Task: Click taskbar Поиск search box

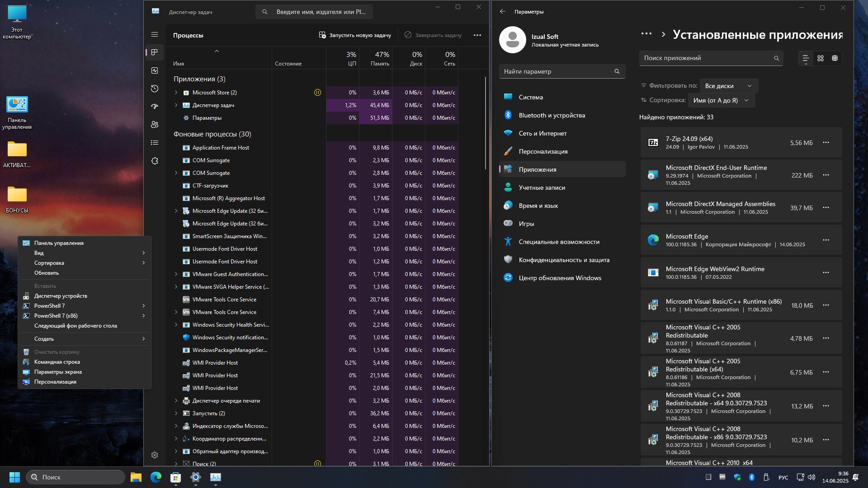Action: tap(75, 477)
